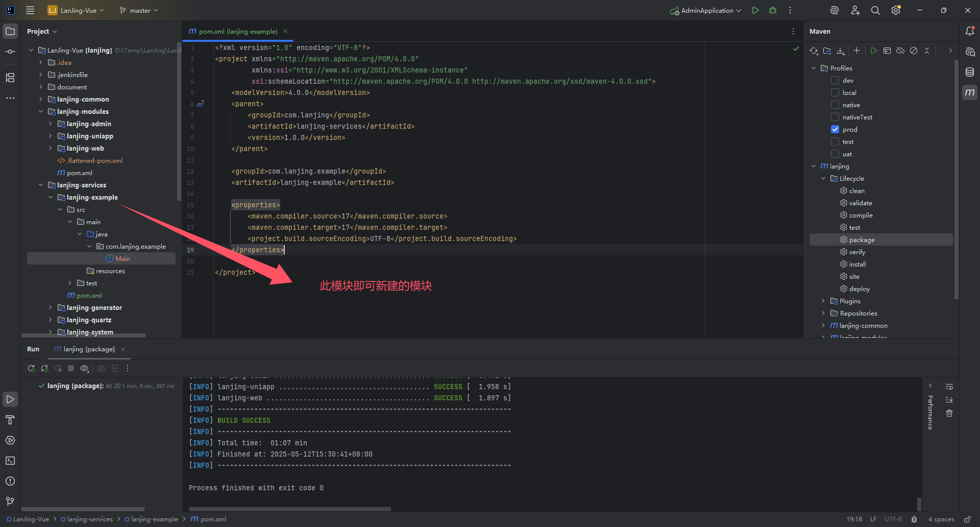This screenshot has height=527, width=980.
Task: Open the Build hammer tool window
Action: point(10,420)
